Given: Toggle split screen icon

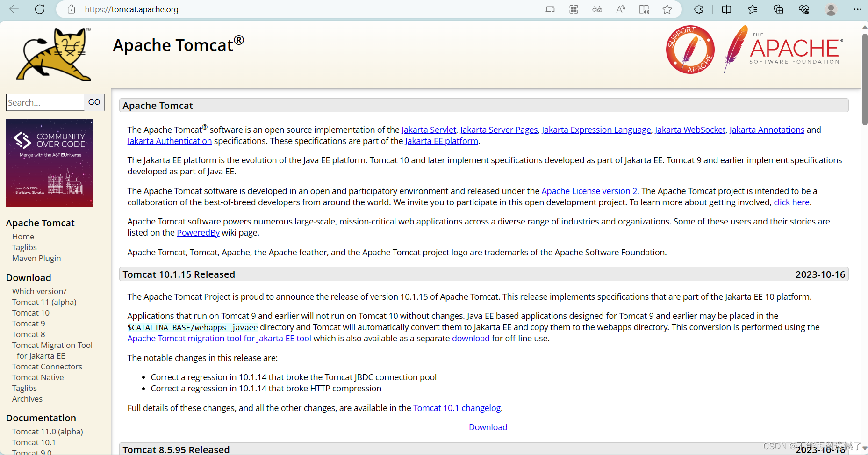Looking at the screenshot, I should click(x=726, y=9).
